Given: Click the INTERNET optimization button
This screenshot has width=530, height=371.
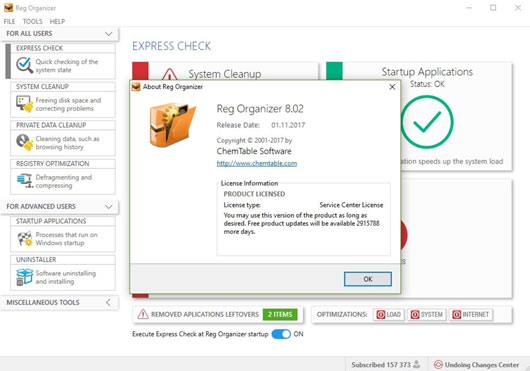Looking at the screenshot, I should click(471, 315).
